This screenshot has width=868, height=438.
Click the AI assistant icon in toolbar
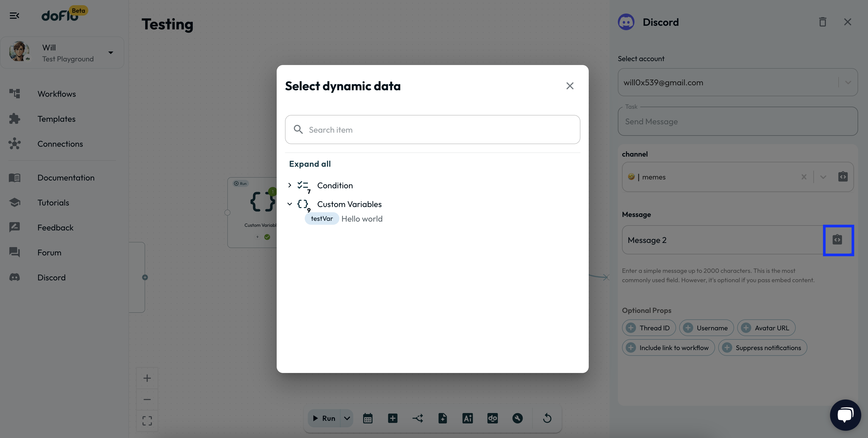point(467,418)
